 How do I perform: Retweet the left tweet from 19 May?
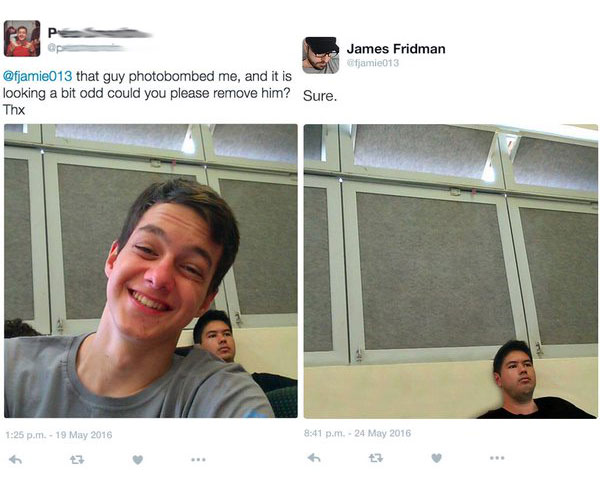click(x=77, y=459)
